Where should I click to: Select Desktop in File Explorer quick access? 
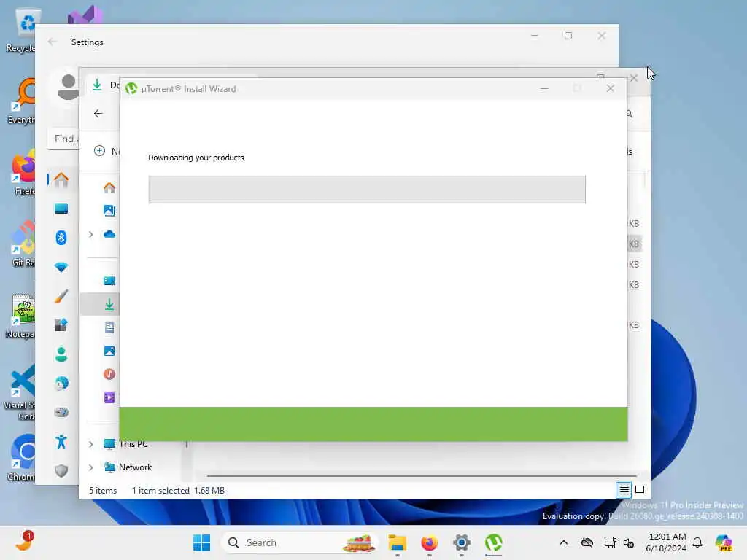tap(109, 281)
